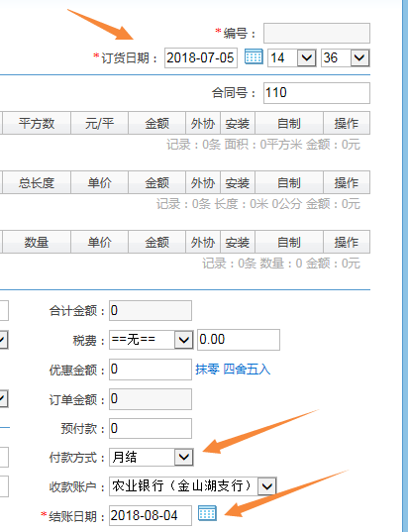
Task: Click the 总长度 column header
Action: (x=37, y=182)
